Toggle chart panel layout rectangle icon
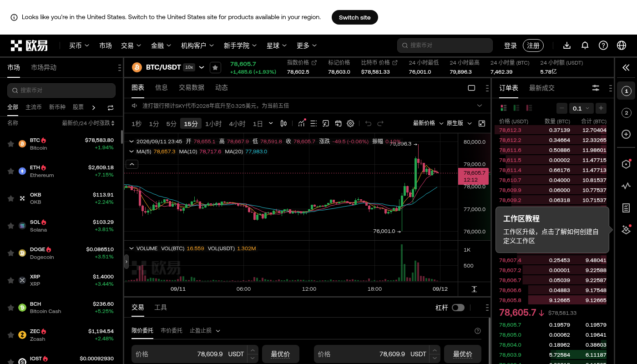The height and width of the screenshot is (364, 637). click(471, 88)
